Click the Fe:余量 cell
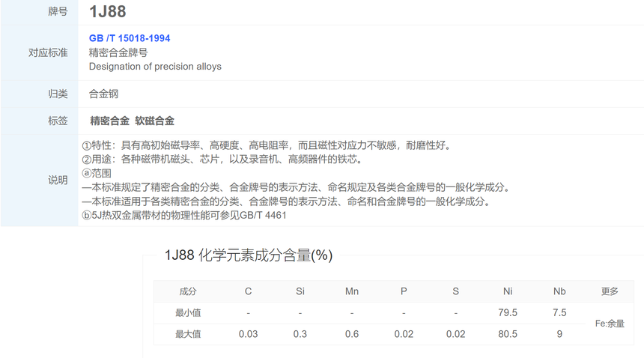 pyautogui.click(x=610, y=324)
